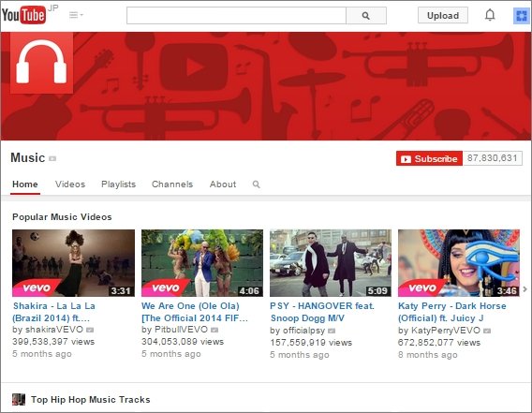Click the Top Hip Hop Music Tracks heading

pyautogui.click(x=91, y=400)
